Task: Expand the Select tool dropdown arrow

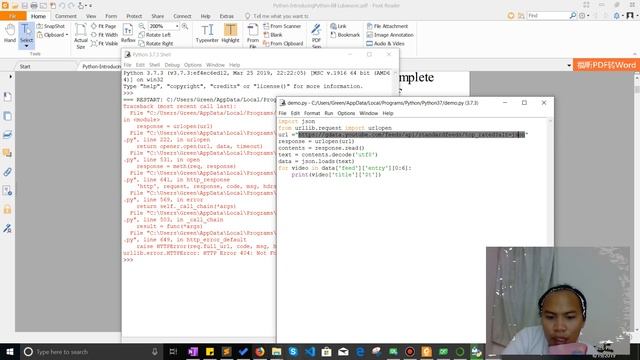Action: click(x=26, y=46)
